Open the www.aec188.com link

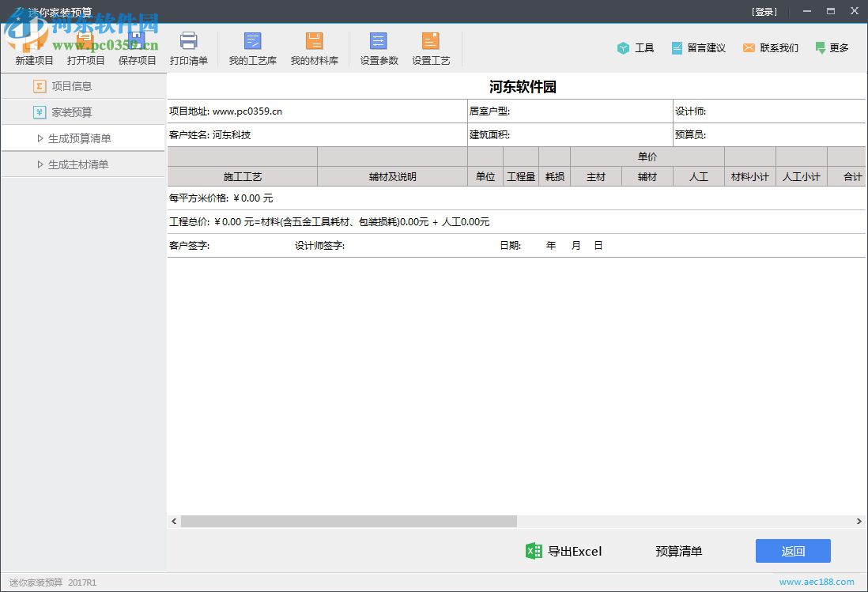pyautogui.click(x=817, y=581)
